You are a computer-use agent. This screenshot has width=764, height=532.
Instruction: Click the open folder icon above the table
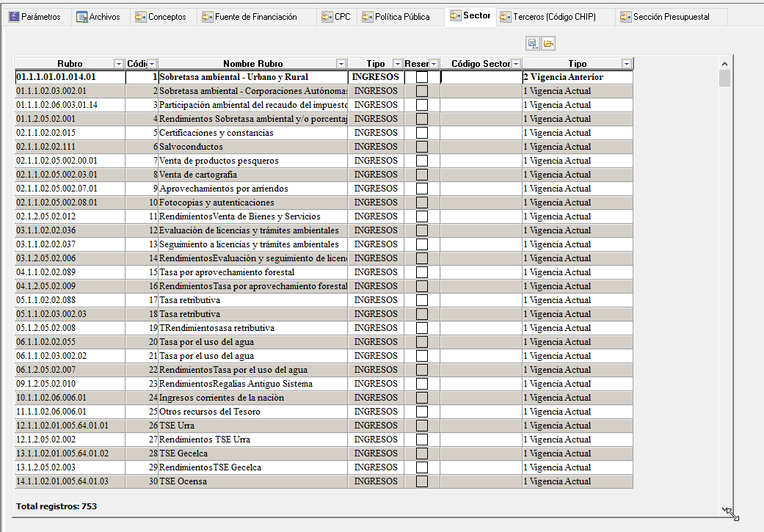coord(548,43)
